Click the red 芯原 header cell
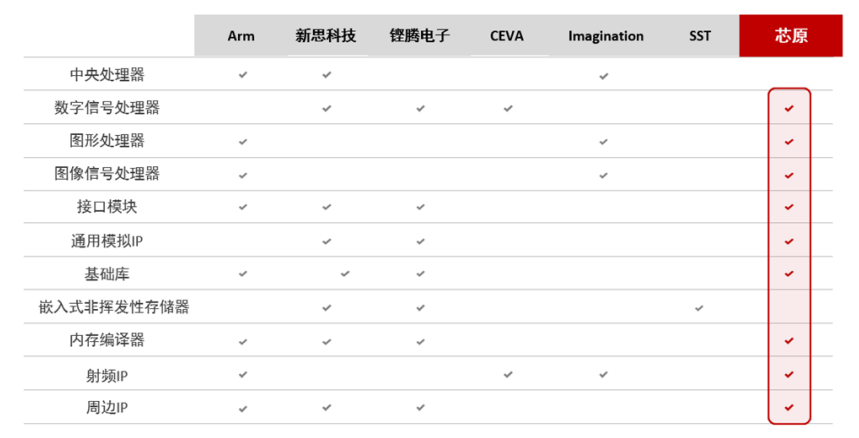The height and width of the screenshot is (438, 859). point(791,36)
